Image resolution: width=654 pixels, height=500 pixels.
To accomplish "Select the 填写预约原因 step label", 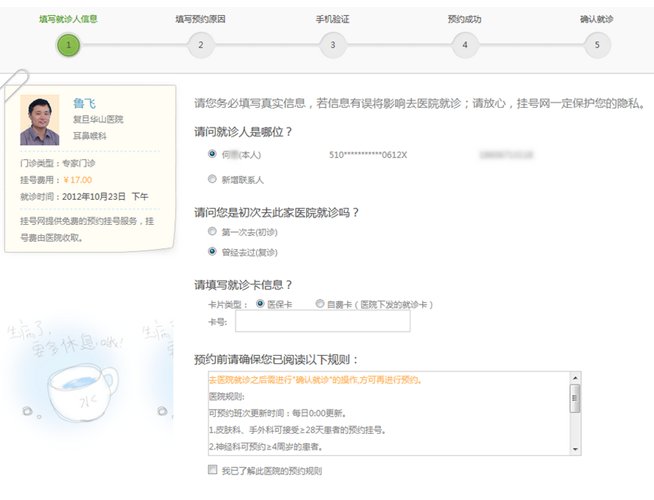I will pyautogui.click(x=201, y=19).
